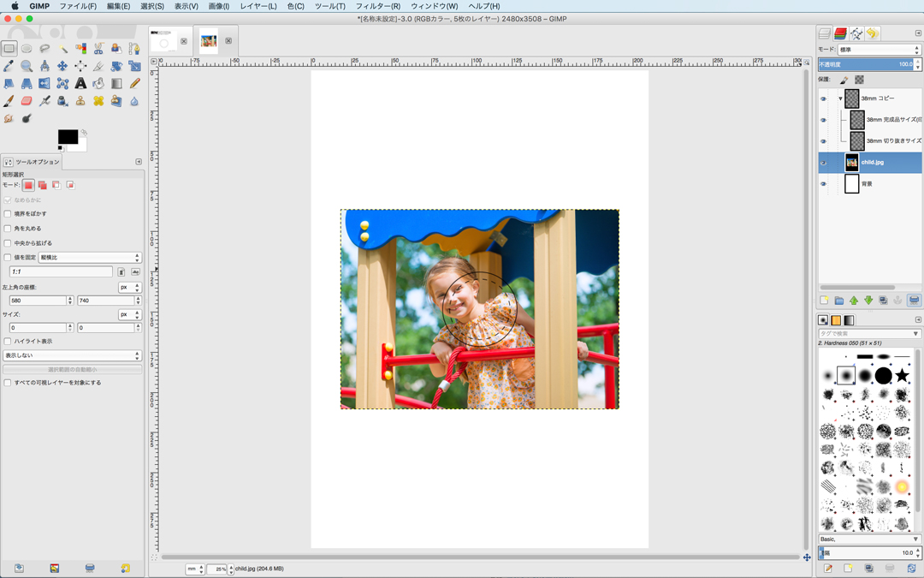Select the Ellipse Select tool
This screenshot has width=924, height=578.
(x=27, y=49)
